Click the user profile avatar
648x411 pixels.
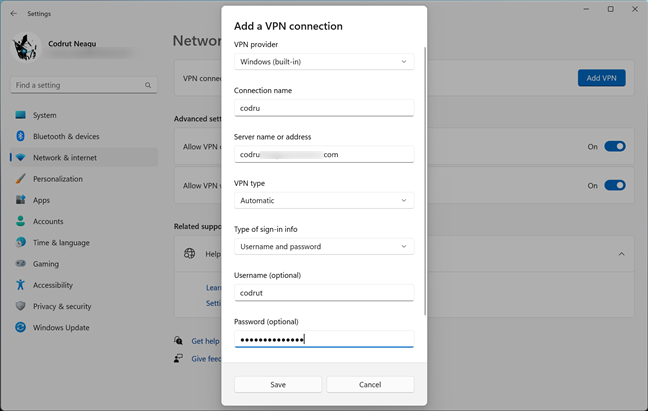26,48
